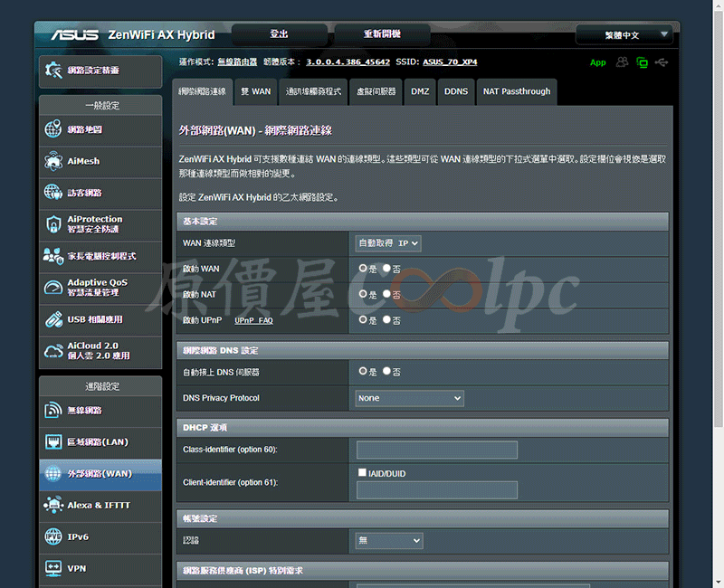Select 是 for 啟動 NAT

point(363,294)
